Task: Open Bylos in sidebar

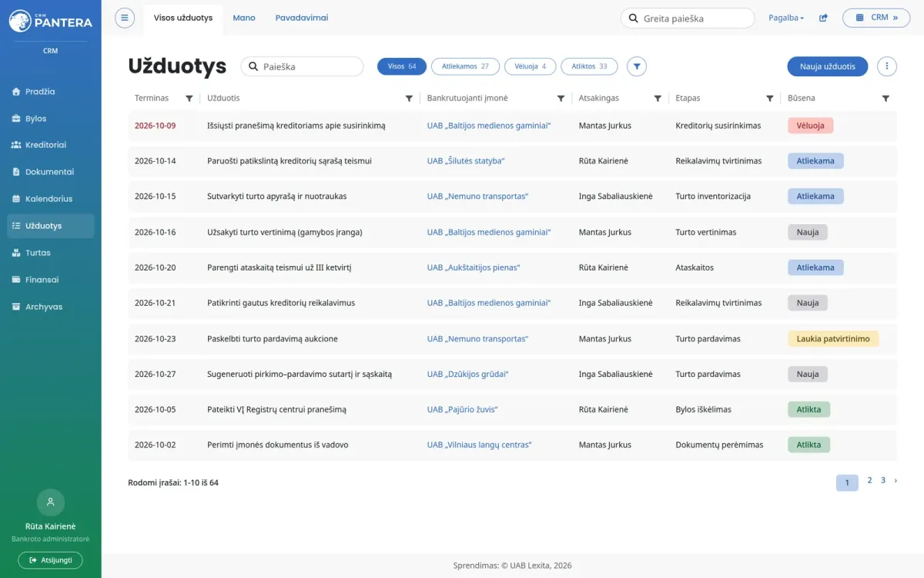Action: [x=51, y=119]
